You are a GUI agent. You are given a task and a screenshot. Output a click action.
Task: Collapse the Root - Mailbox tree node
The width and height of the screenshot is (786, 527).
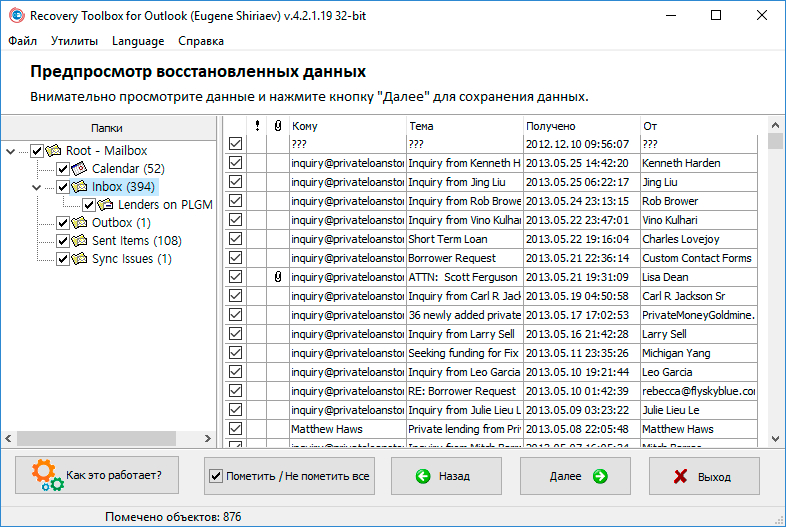pyautogui.click(x=11, y=151)
